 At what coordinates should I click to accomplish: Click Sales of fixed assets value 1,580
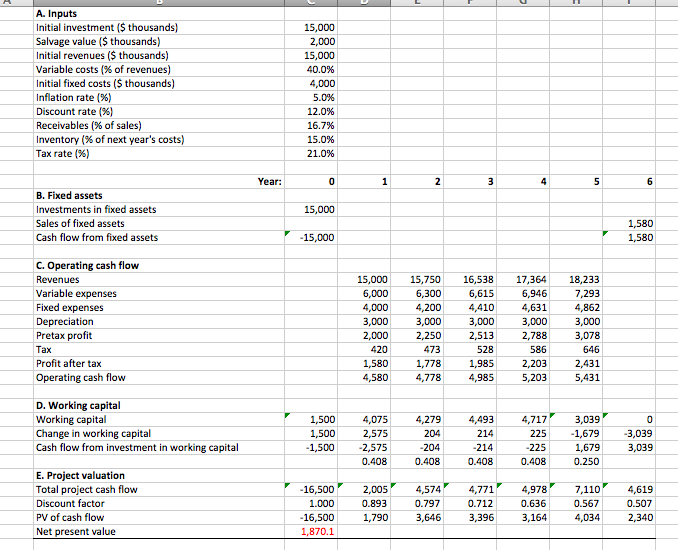pyautogui.click(x=629, y=224)
